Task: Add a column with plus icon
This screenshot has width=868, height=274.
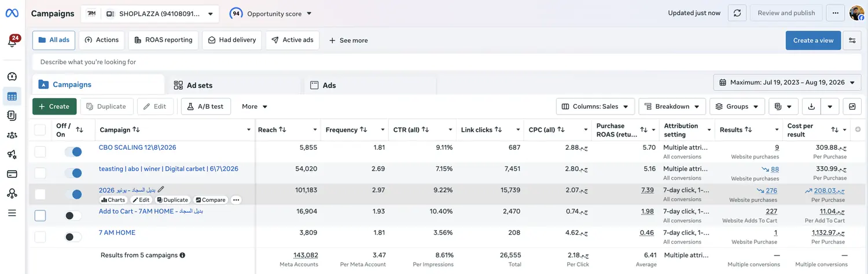Action: pos(858,129)
